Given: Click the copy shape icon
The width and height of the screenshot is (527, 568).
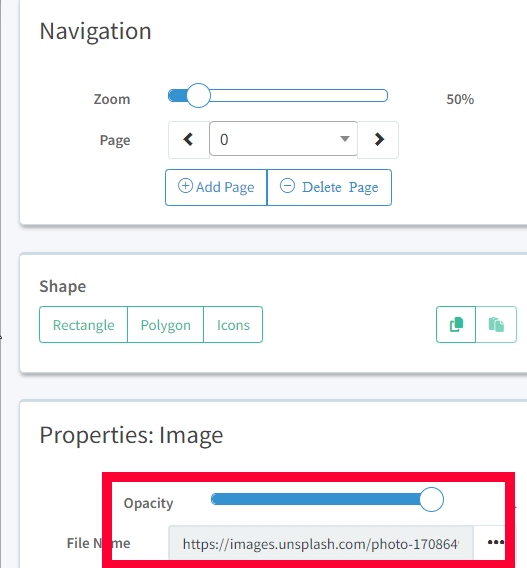Looking at the screenshot, I should (456, 325).
